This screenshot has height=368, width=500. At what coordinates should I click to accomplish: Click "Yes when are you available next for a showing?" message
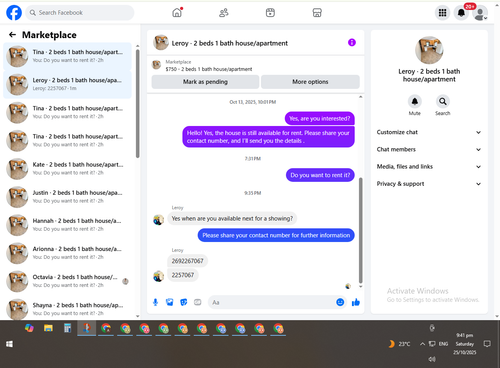pos(232,219)
